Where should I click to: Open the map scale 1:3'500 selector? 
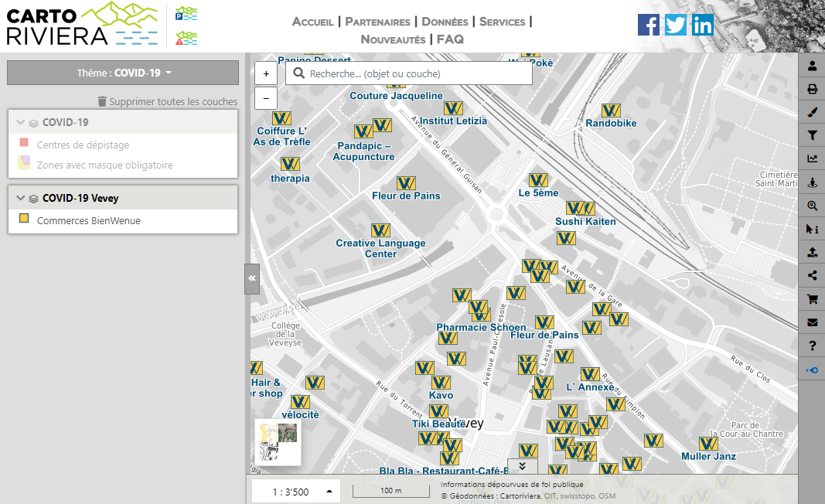tap(295, 492)
